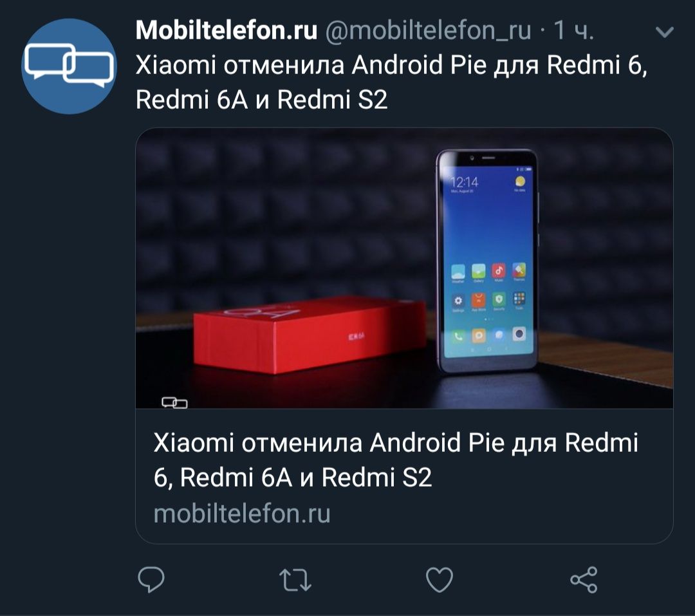The image size is (695, 616).
Task: Open tweet text about Redmi 6A and S2
Action: [x=391, y=82]
